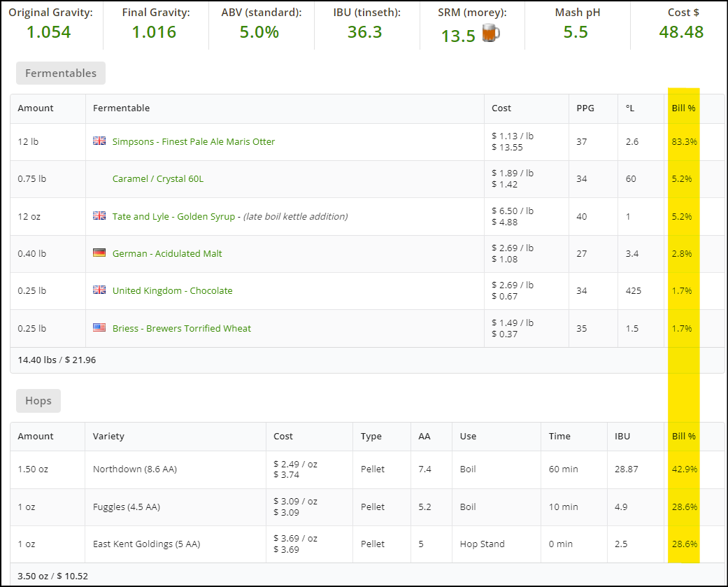Image resolution: width=728 pixels, height=587 pixels.
Task: Open the Hops section label
Action: click(x=38, y=401)
